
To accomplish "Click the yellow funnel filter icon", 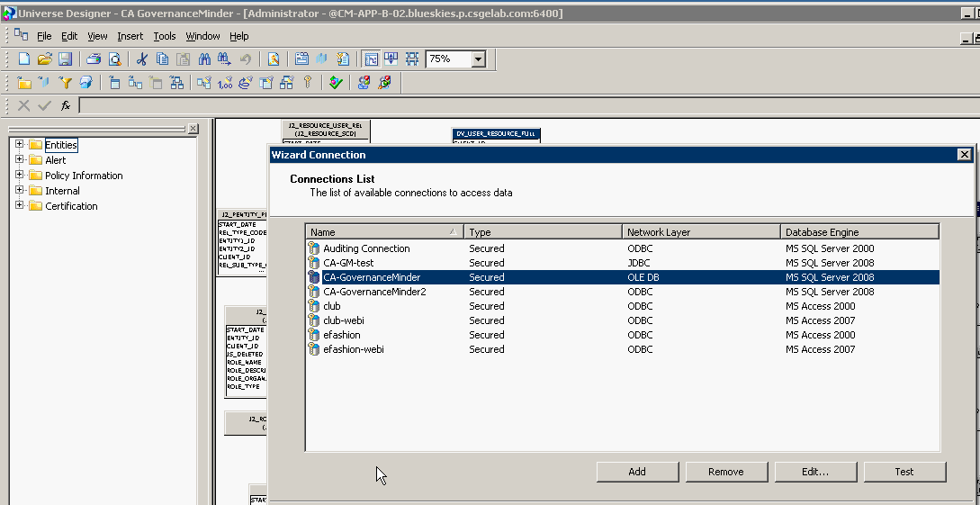I will pos(66,83).
